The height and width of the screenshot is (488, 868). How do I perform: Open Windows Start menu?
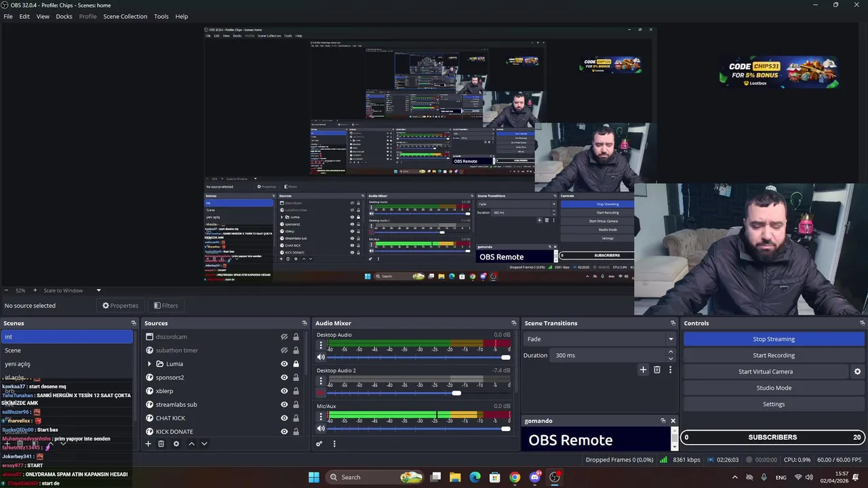pos(313,477)
